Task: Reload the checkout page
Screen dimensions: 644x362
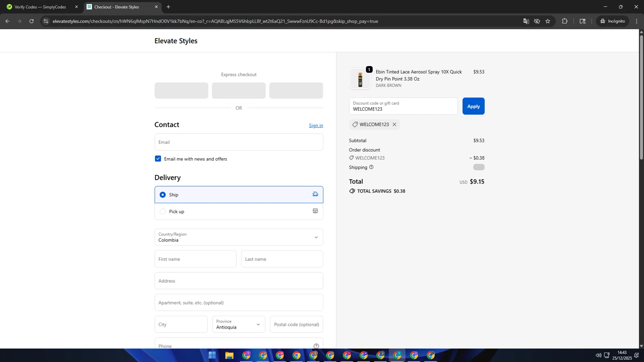Action: (x=31, y=21)
